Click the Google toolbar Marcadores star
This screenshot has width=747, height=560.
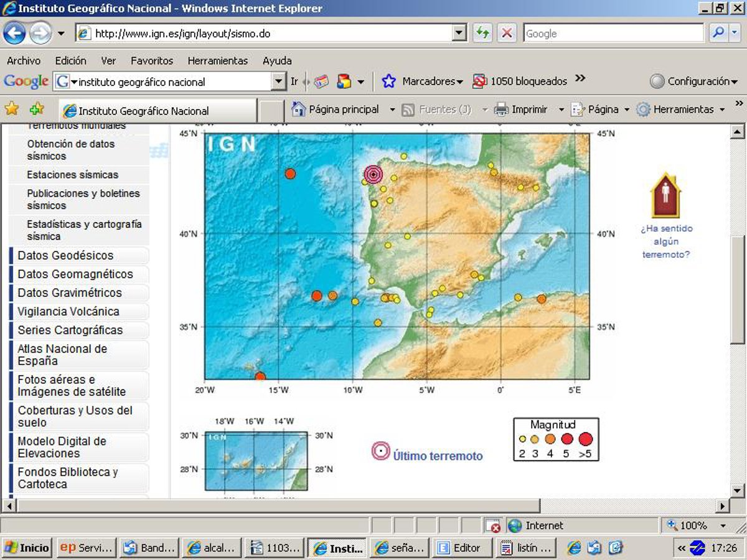click(389, 82)
